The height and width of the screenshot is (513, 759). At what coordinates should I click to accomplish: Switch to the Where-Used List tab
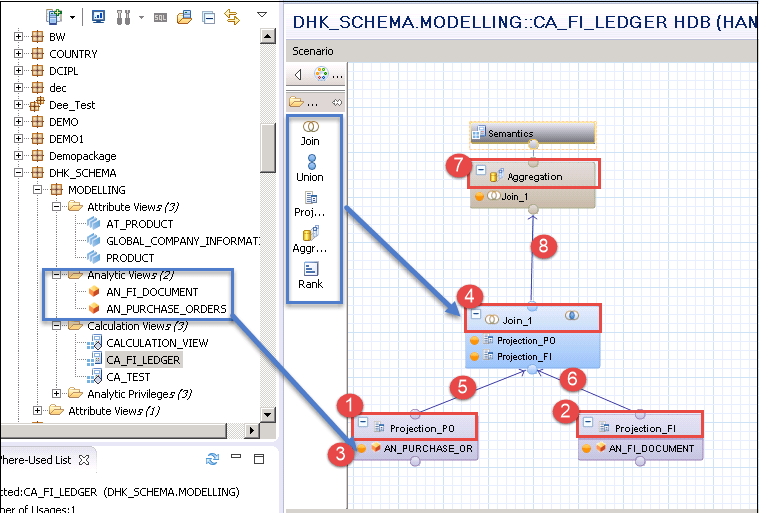[x=35, y=460]
